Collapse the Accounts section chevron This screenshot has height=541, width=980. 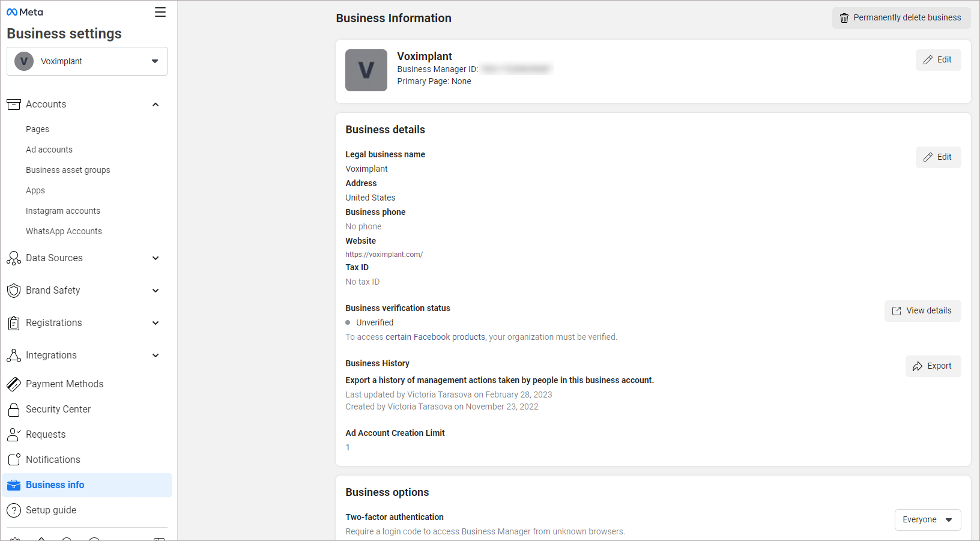(x=156, y=104)
